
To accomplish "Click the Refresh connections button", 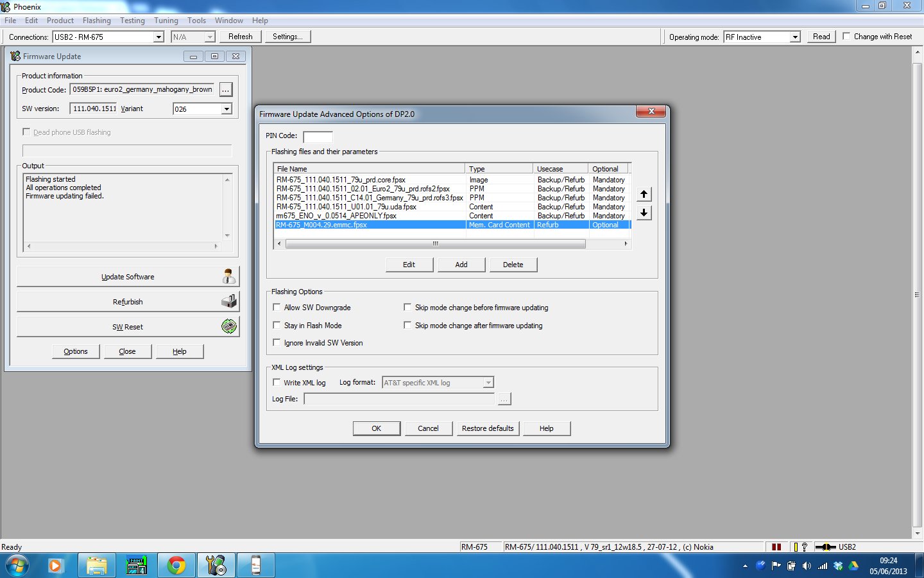I will [241, 37].
